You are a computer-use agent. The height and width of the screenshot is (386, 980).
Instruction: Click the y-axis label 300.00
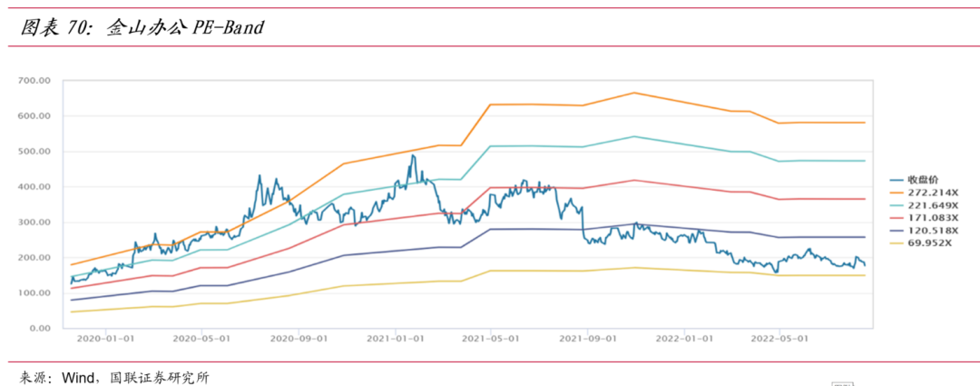point(35,223)
